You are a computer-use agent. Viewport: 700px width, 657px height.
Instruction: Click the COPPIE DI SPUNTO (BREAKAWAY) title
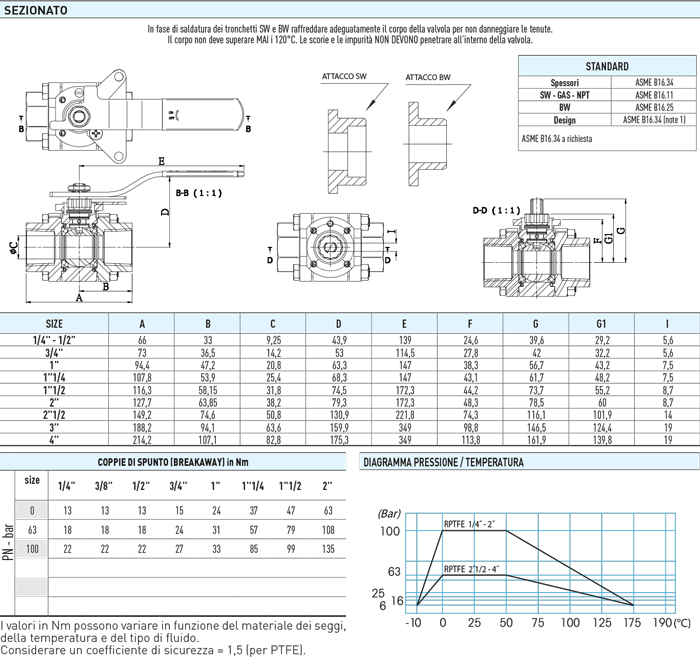[172, 463]
